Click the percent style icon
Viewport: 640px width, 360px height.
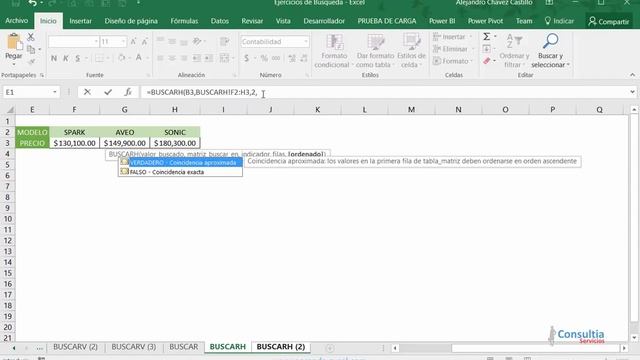[264, 58]
